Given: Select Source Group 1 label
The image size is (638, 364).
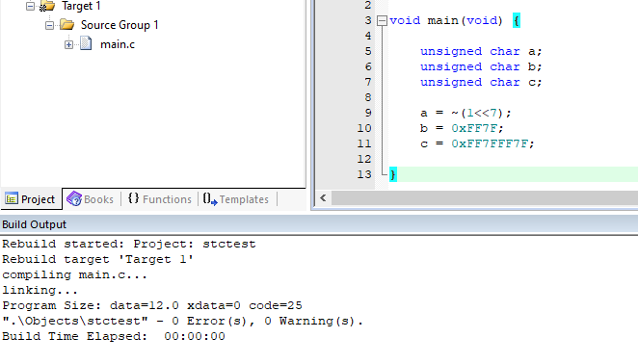Looking at the screenshot, I should point(120,25).
